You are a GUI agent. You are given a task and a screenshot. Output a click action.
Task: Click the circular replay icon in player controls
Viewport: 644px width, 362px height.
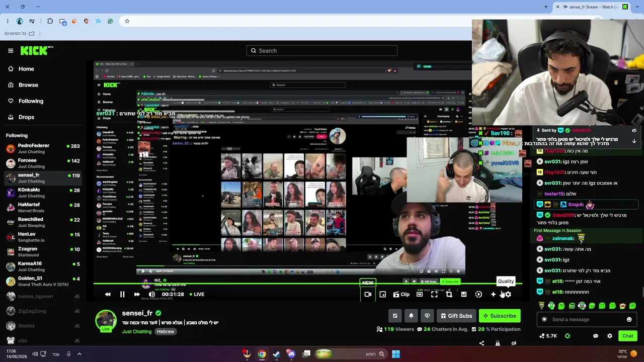(x=478, y=294)
